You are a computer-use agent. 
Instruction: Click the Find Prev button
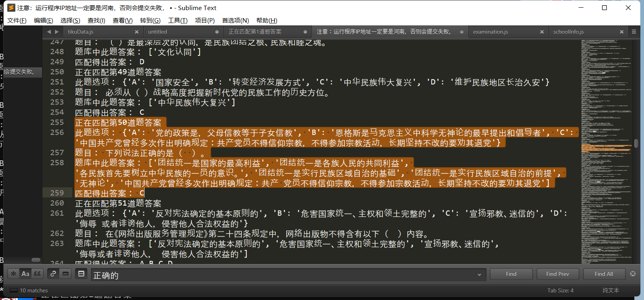(558, 274)
